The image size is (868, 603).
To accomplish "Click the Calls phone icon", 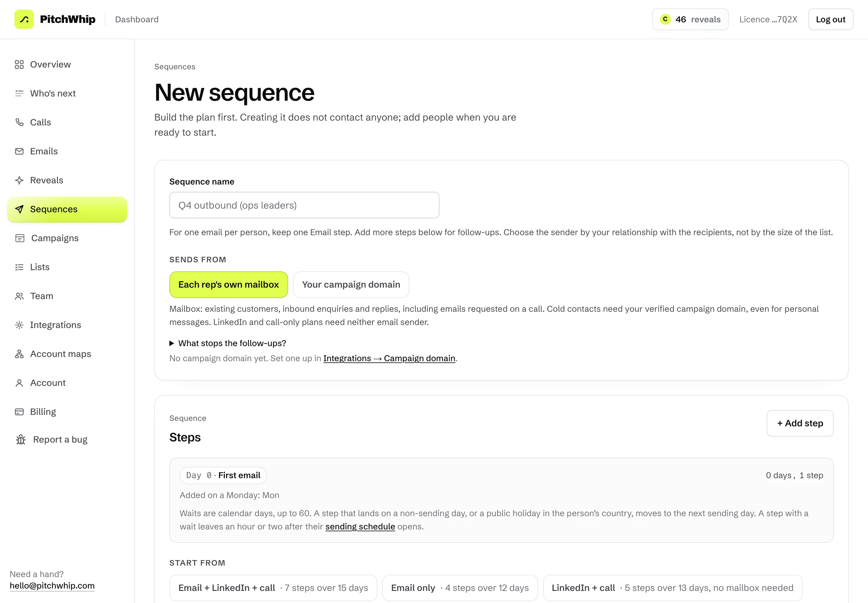I will [19, 122].
